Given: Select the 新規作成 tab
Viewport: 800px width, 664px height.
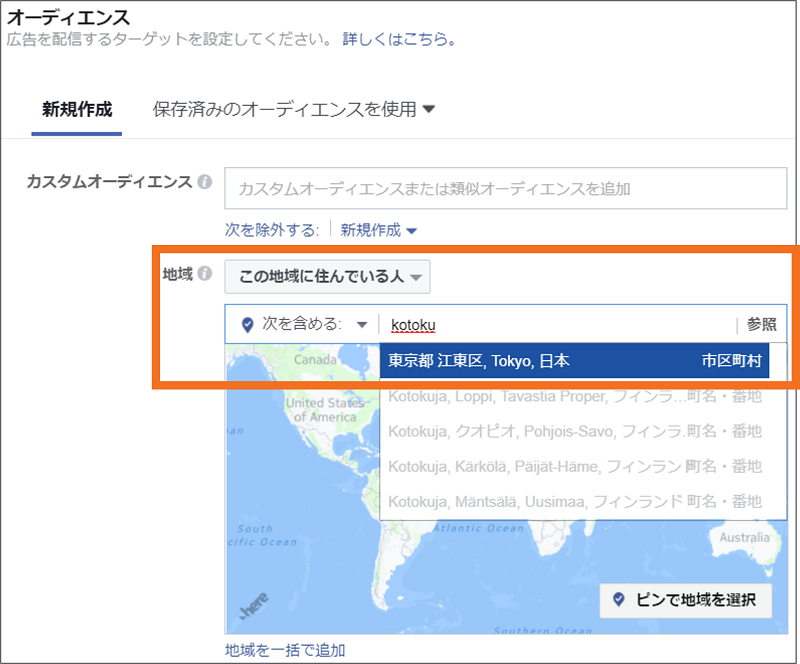Looking at the screenshot, I should (x=77, y=109).
